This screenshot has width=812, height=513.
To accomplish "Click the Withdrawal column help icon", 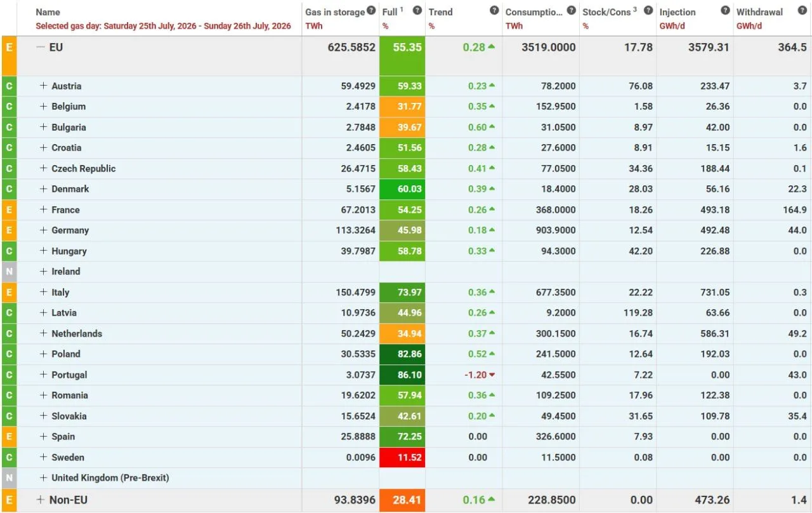I will click(802, 11).
